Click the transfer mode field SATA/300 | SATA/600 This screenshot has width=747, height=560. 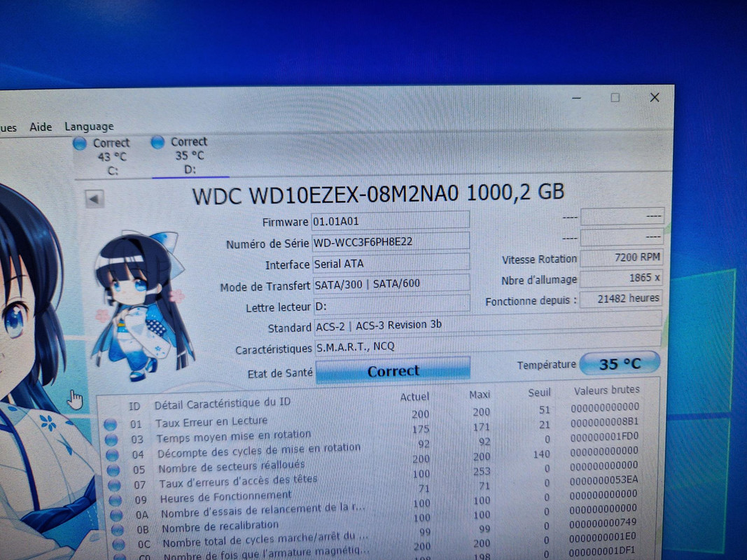pyautogui.click(x=391, y=283)
